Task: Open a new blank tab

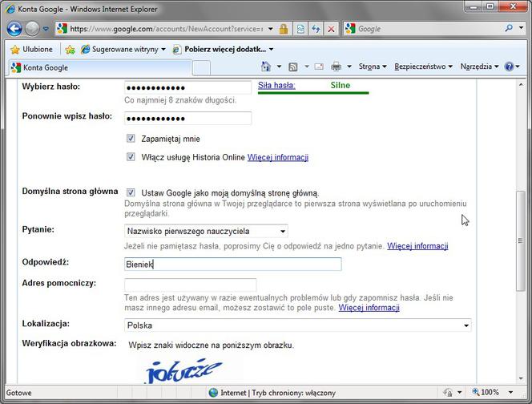Action: click(x=202, y=68)
